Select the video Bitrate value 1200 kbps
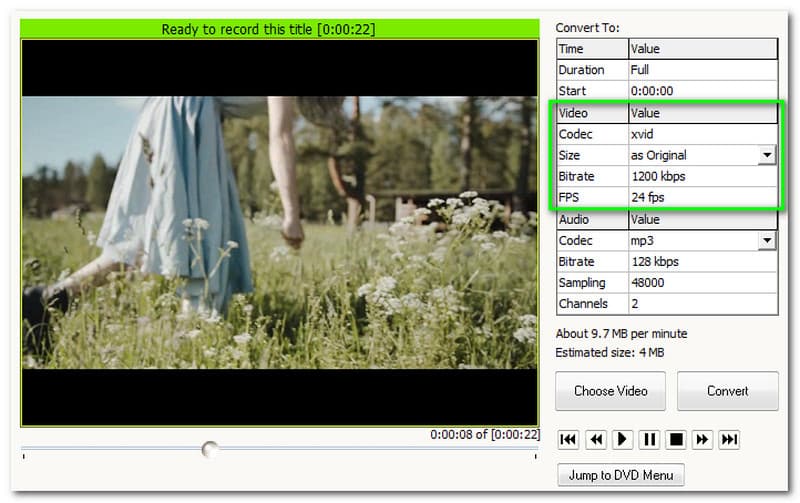 [x=702, y=177]
